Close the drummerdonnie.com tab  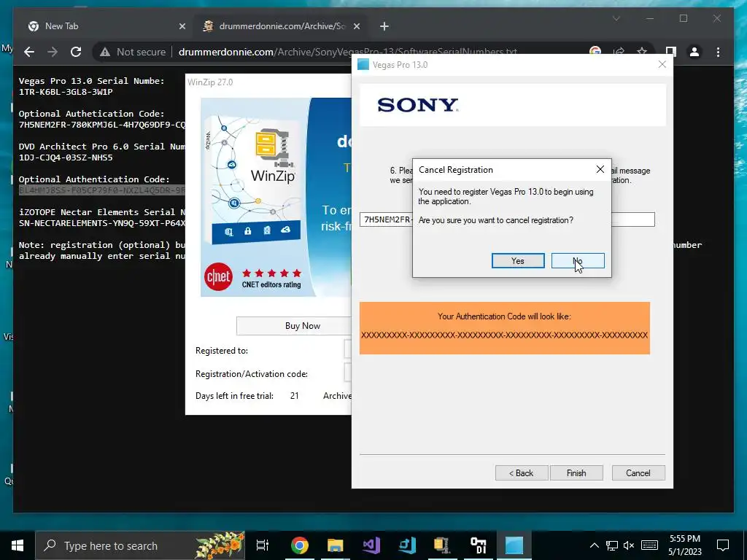[356, 27]
